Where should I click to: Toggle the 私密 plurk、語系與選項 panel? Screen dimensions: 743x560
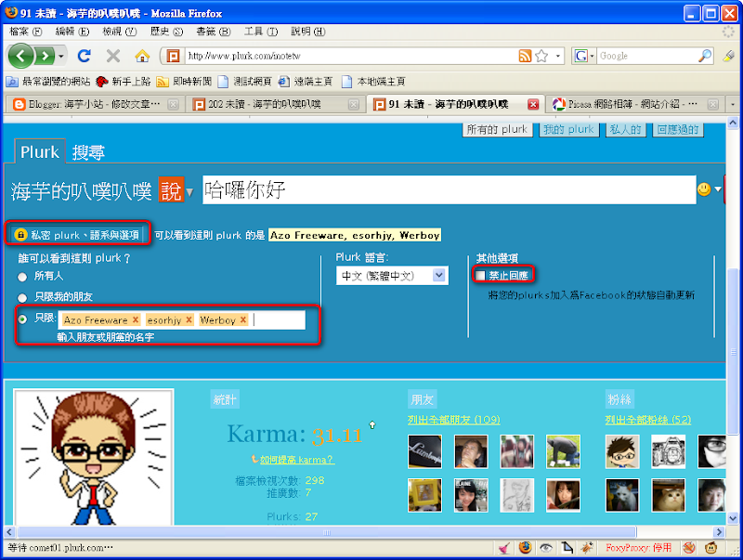pos(78,235)
